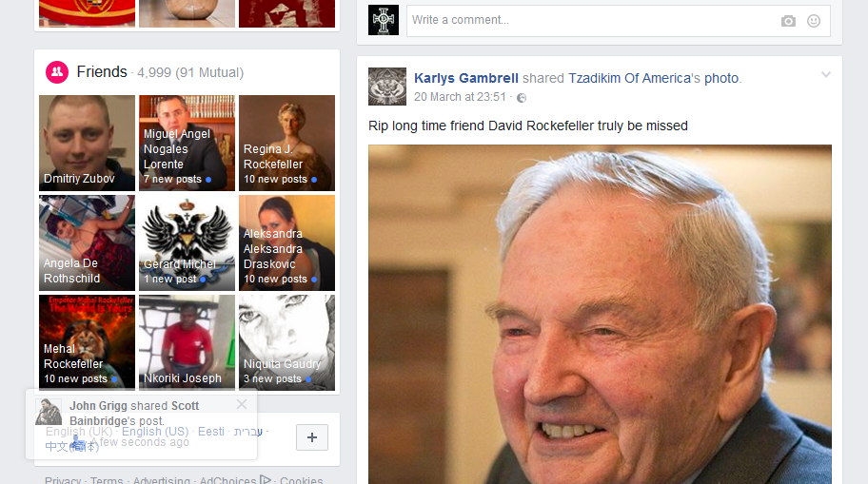Click John Grigg's notification avatar
This screenshot has width=868, height=484.
[49, 412]
